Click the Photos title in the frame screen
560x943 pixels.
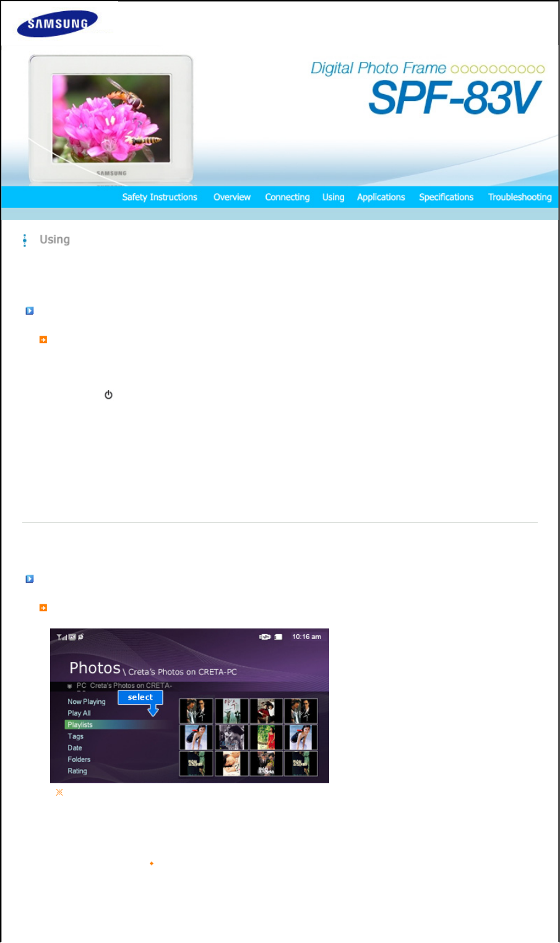click(x=95, y=668)
